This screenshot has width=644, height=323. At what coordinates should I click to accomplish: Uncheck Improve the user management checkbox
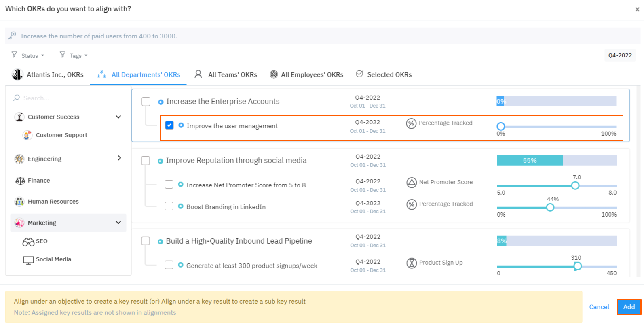coord(169,125)
